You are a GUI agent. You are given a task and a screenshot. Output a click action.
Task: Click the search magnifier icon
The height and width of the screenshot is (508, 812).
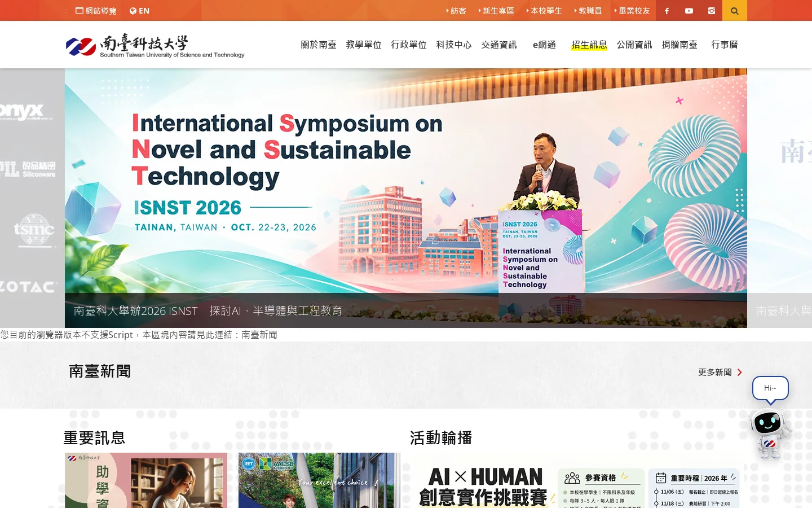(735, 11)
